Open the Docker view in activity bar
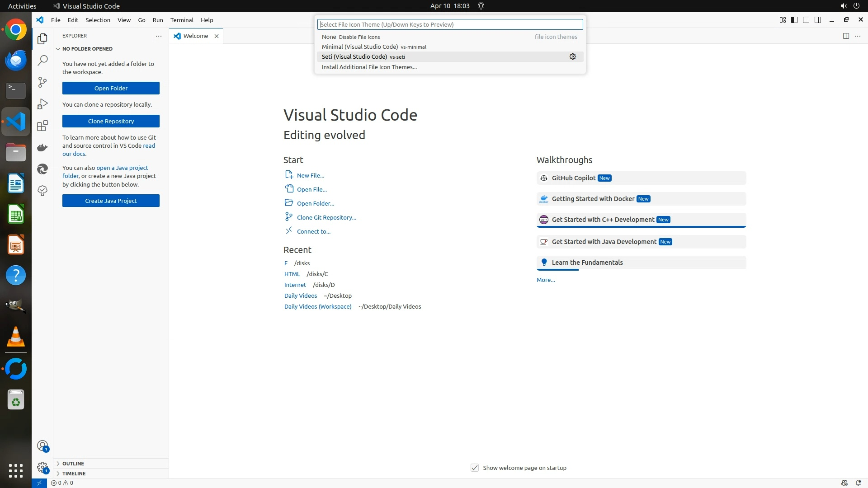 tap(42, 147)
